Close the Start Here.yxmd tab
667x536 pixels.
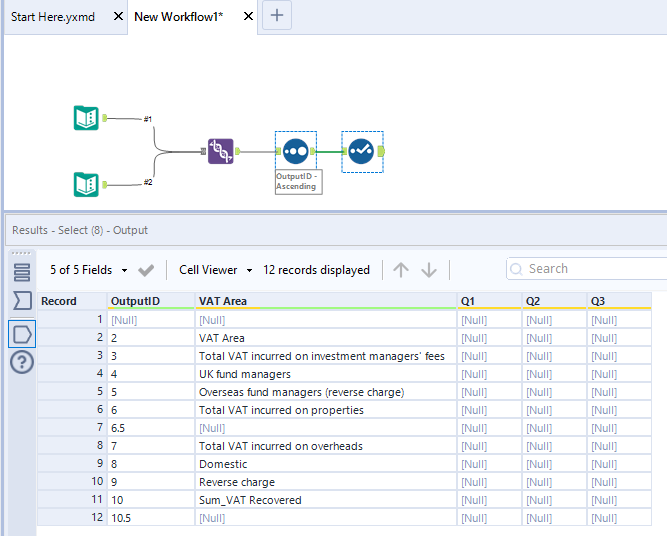tap(119, 17)
